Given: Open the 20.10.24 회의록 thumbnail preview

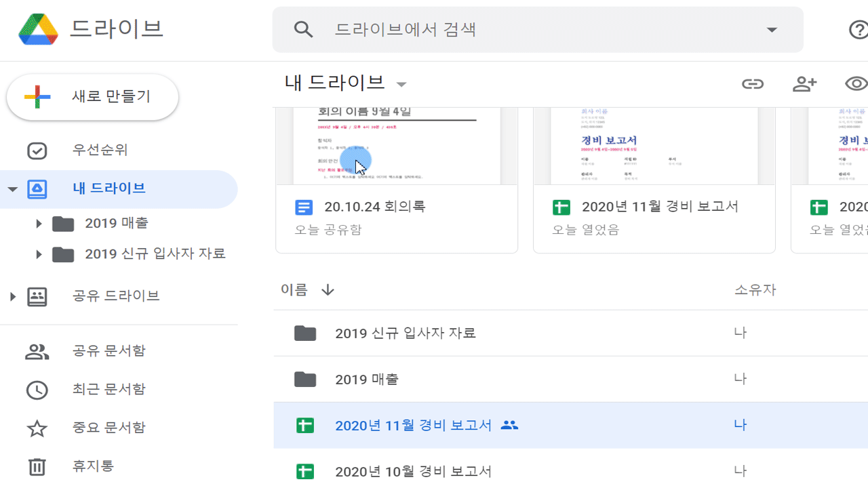Looking at the screenshot, I should tap(397, 146).
